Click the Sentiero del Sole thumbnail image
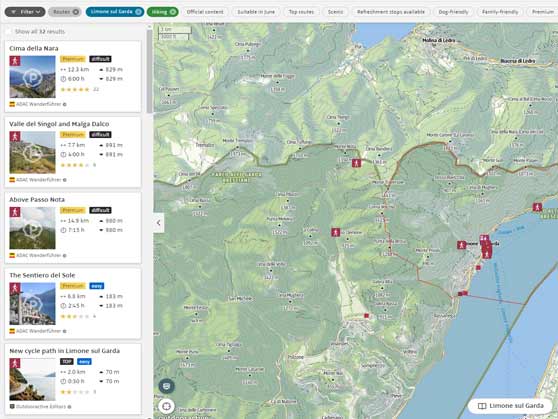The image size is (558, 419). coord(32,304)
